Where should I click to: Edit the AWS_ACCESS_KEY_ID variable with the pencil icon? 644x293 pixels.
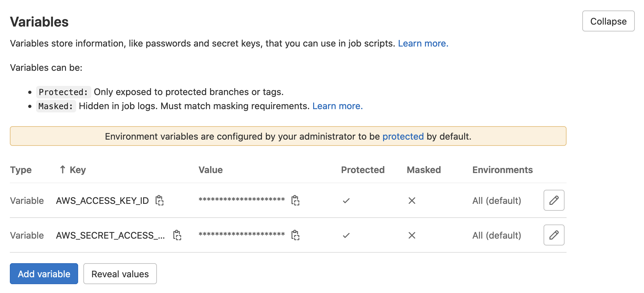554,200
